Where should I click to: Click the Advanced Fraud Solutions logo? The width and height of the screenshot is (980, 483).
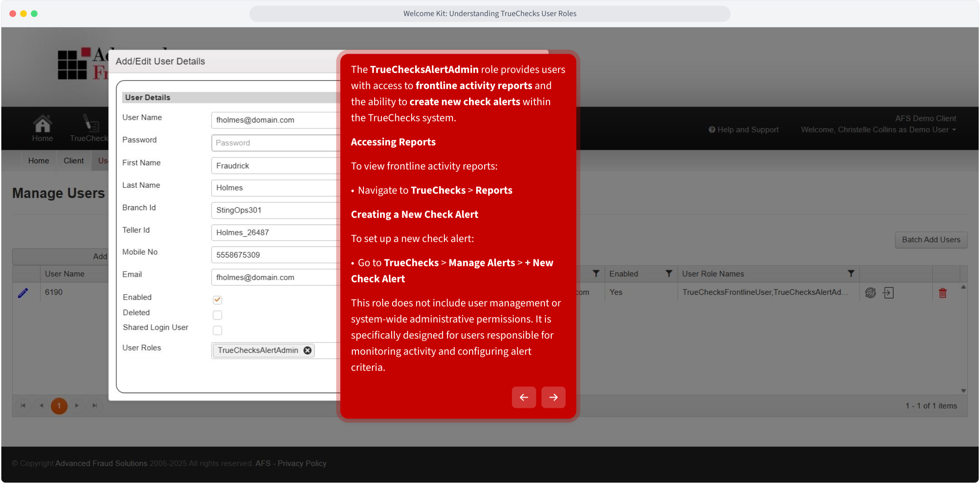click(x=83, y=64)
